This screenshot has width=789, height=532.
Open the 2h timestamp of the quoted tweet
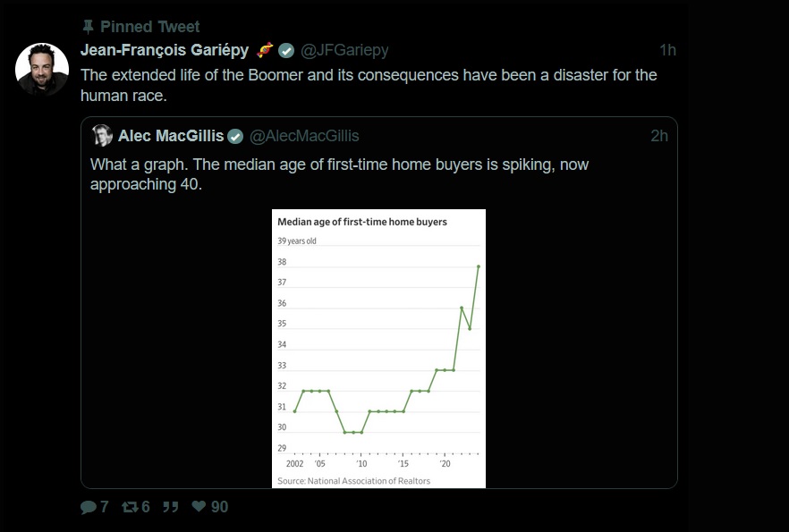coord(659,136)
